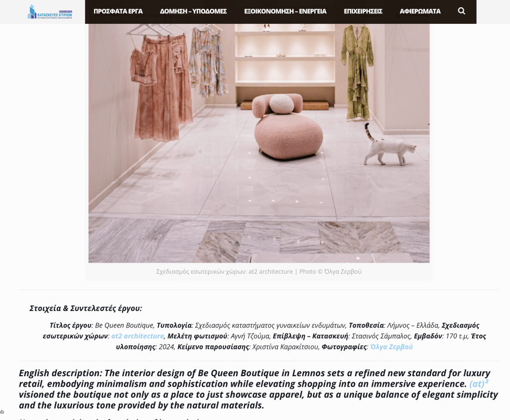This screenshot has height=420, width=510.
Task: Go to the ΕΠΙΧΕΙΡΗΣΕΙΣ section
Action: coord(363,11)
